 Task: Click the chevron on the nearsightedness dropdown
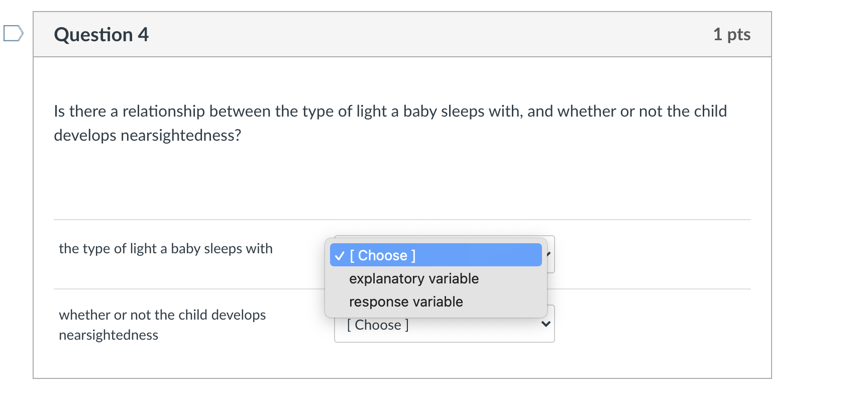click(x=546, y=324)
